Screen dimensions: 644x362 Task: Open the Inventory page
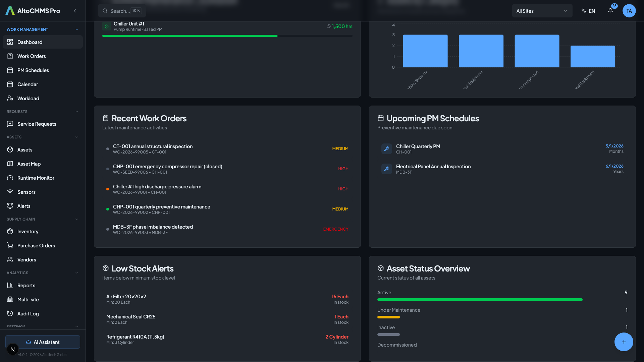click(x=28, y=231)
